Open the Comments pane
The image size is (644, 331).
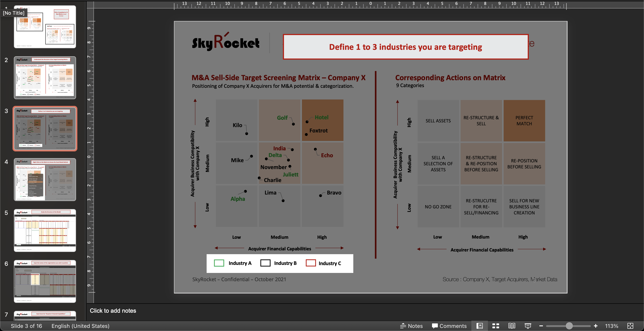[449, 326]
